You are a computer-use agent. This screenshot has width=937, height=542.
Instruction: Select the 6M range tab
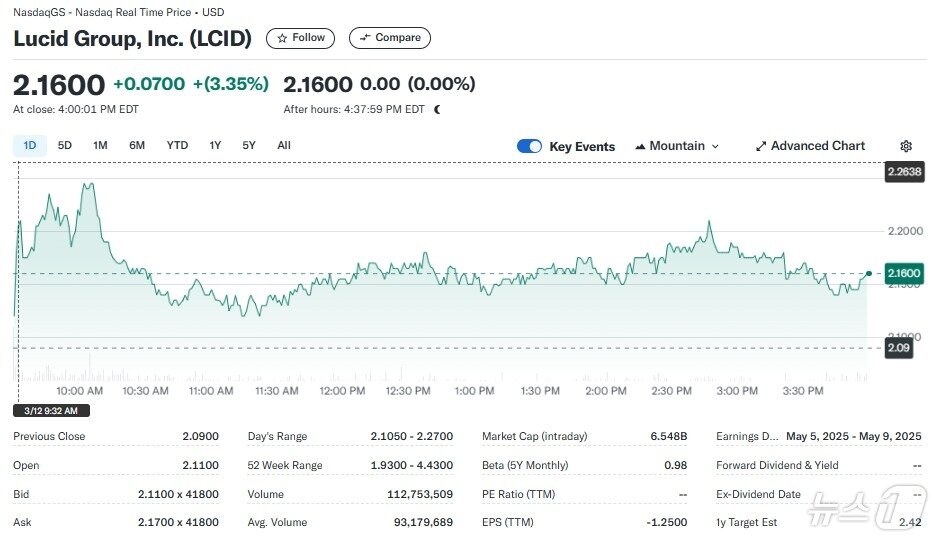tap(137, 145)
